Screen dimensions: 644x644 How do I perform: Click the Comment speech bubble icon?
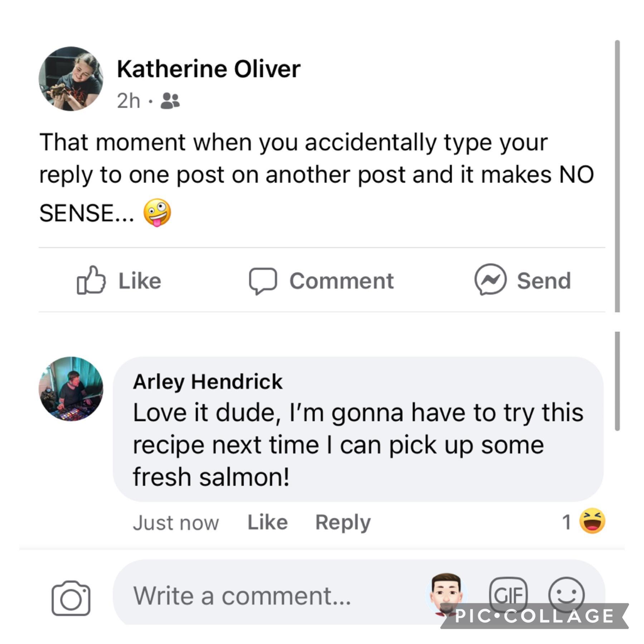263,281
